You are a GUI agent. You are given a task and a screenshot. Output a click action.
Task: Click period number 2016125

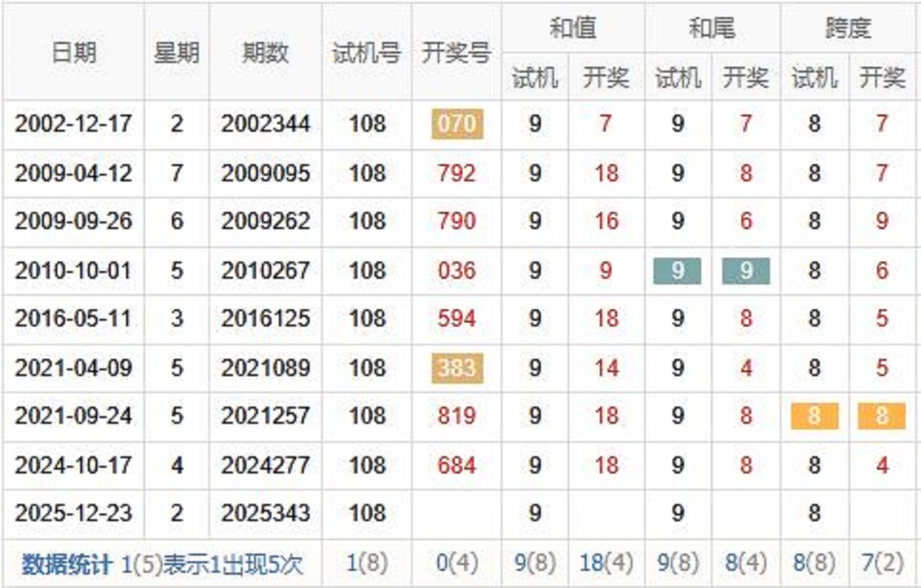265,319
